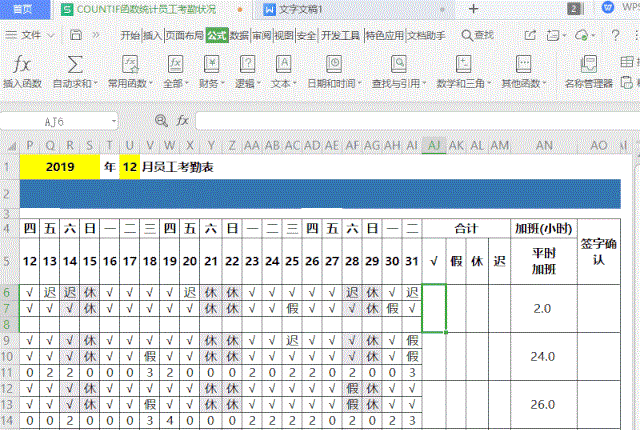The width and height of the screenshot is (640, 430).
Task: Open the Financial (财务) functions icon
Action: pos(211,64)
